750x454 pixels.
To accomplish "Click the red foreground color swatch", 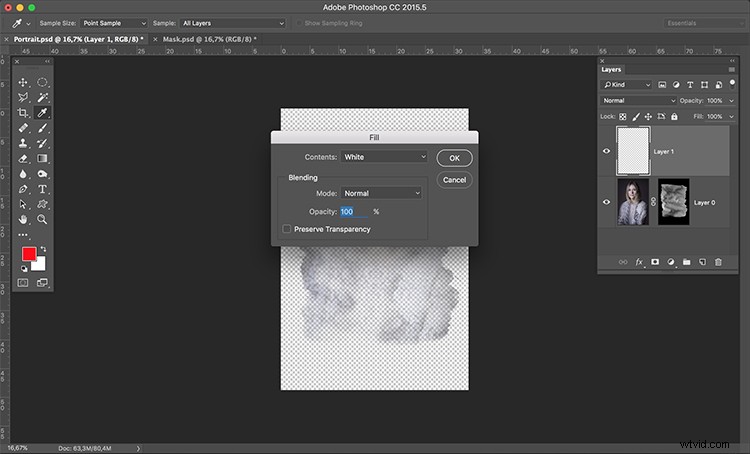I will (29, 254).
